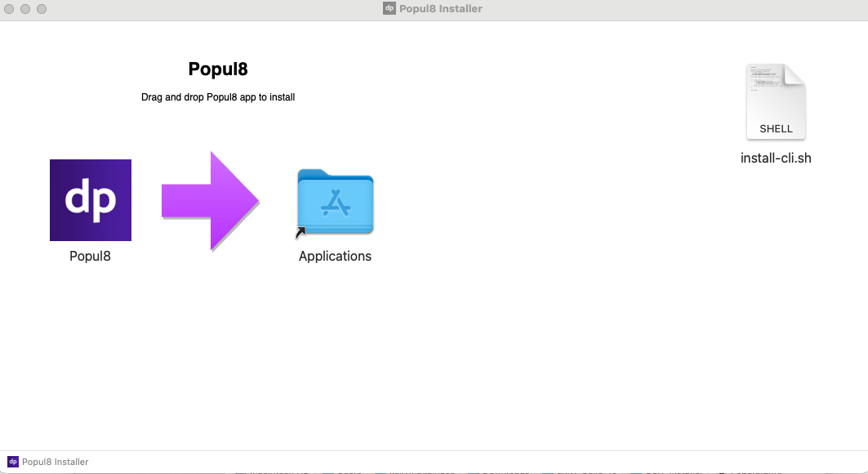The image size is (868, 474).
Task: Click the Popul8 Installer window title
Action: (441, 8)
